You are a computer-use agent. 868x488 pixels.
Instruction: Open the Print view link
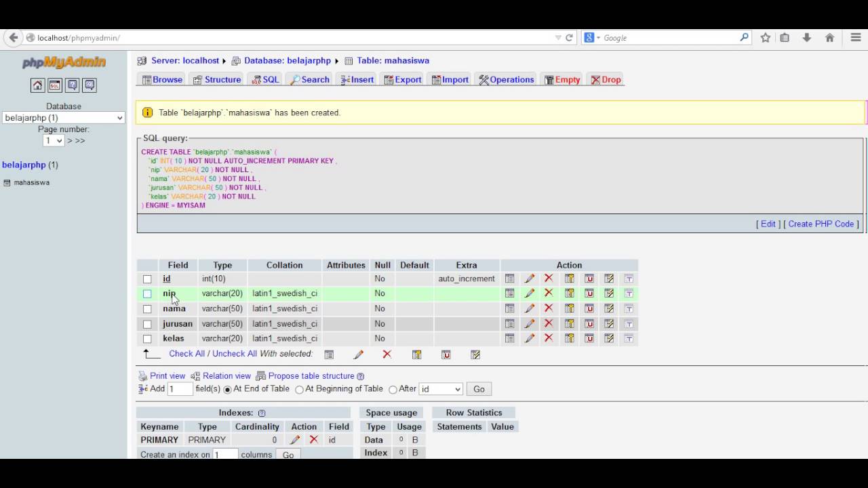click(167, 376)
